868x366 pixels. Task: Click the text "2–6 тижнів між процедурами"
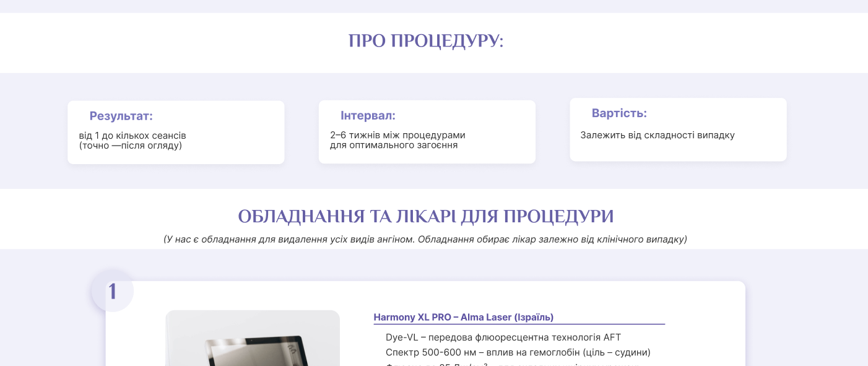(397, 135)
